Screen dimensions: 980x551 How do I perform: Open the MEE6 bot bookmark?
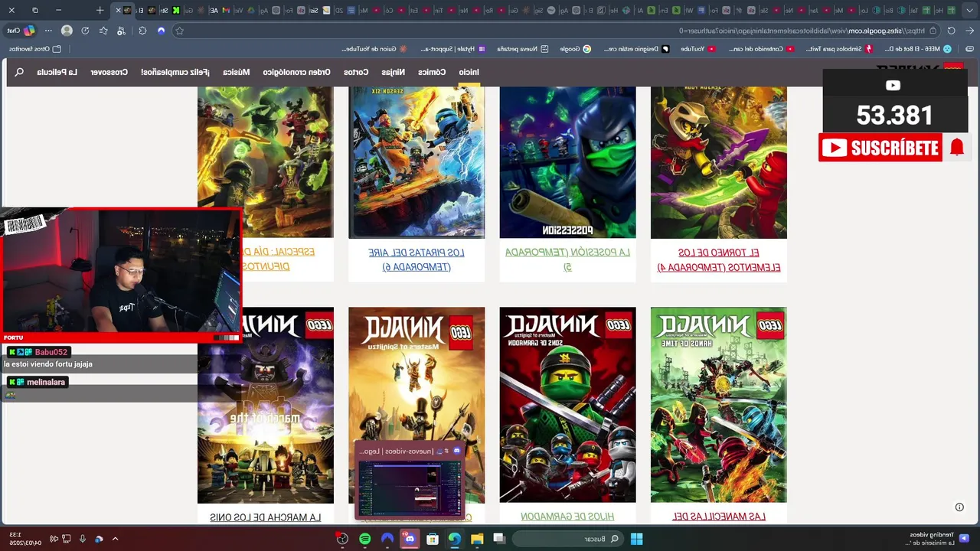coord(918,49)
